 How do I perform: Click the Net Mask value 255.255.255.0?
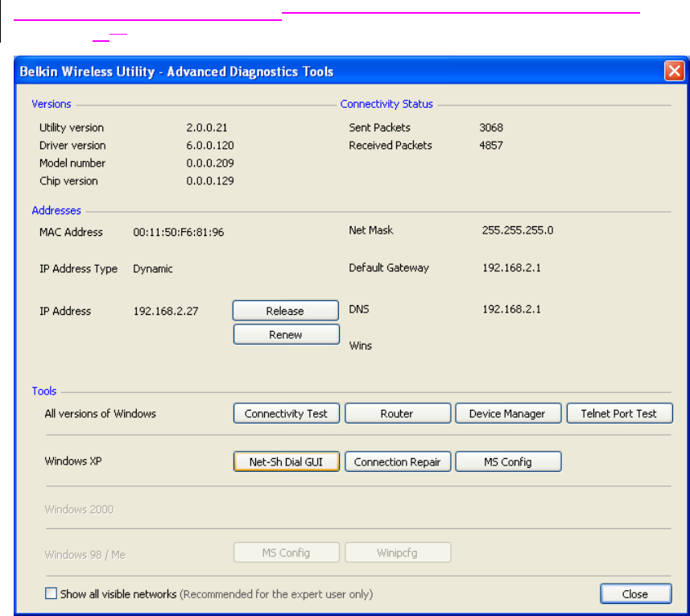(x=518, y=230)
